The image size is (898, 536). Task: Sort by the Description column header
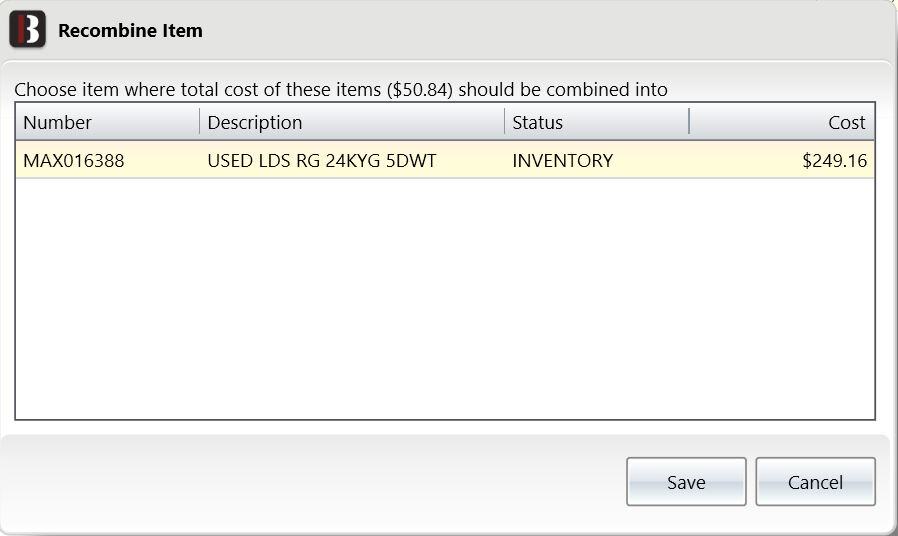(352, 122)
